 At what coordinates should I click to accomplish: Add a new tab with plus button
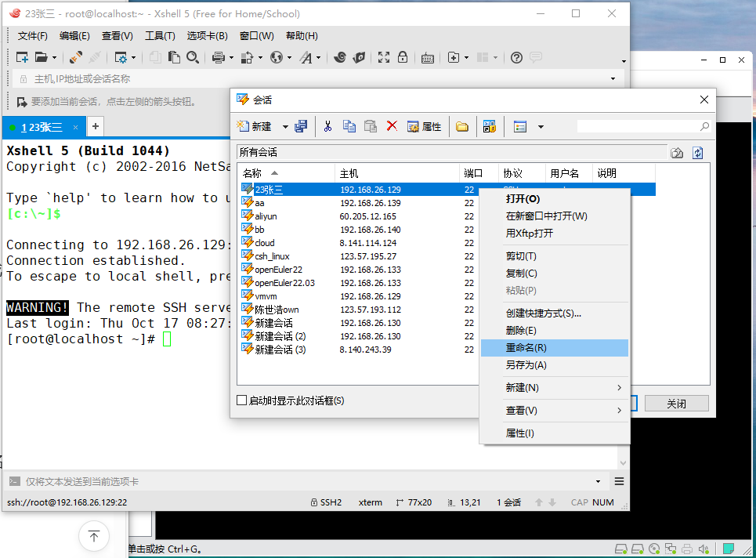[x=96, y=126]
